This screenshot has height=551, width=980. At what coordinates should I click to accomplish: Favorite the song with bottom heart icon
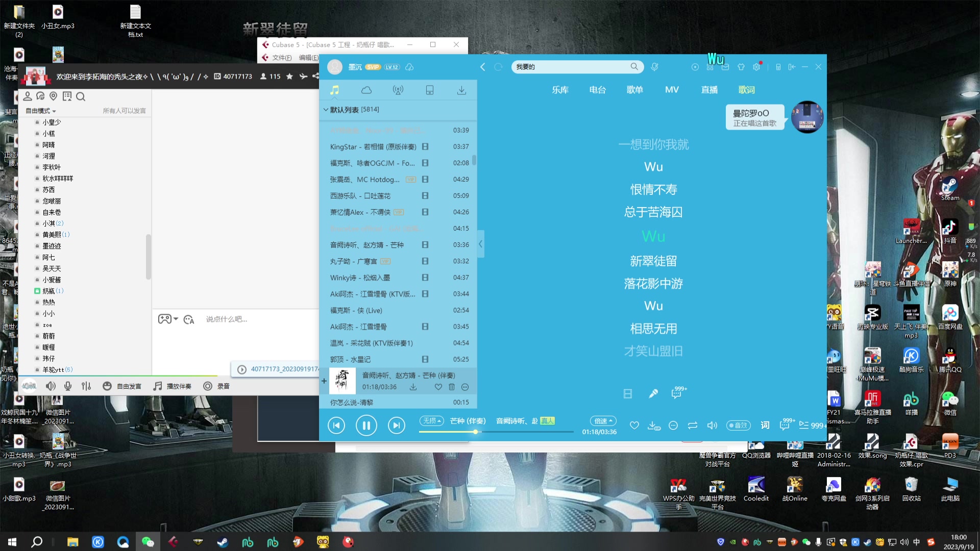pos(634,425)
